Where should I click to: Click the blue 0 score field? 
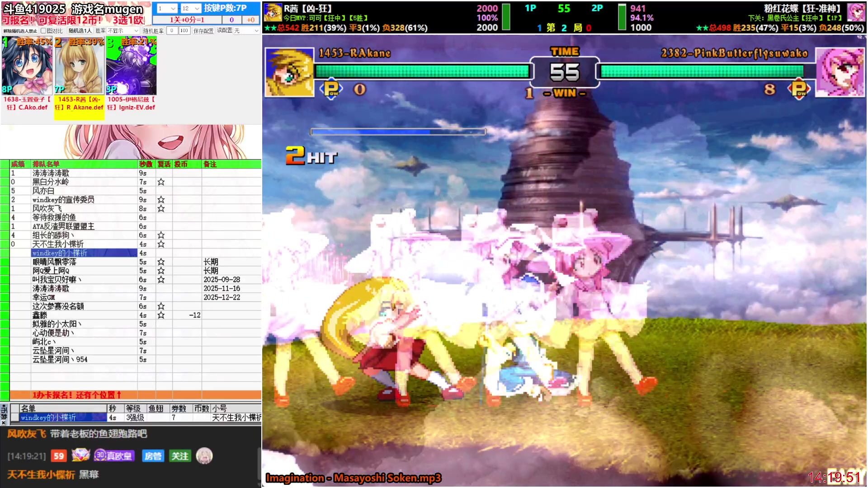pos(231,20)
